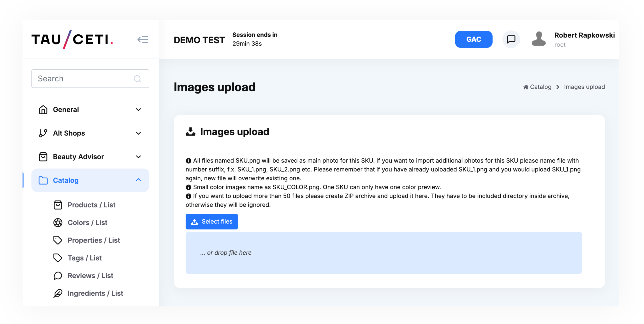Click the Reviews speech bubble icon
This screenshot has width=644, height=324.
coord(58,275)
